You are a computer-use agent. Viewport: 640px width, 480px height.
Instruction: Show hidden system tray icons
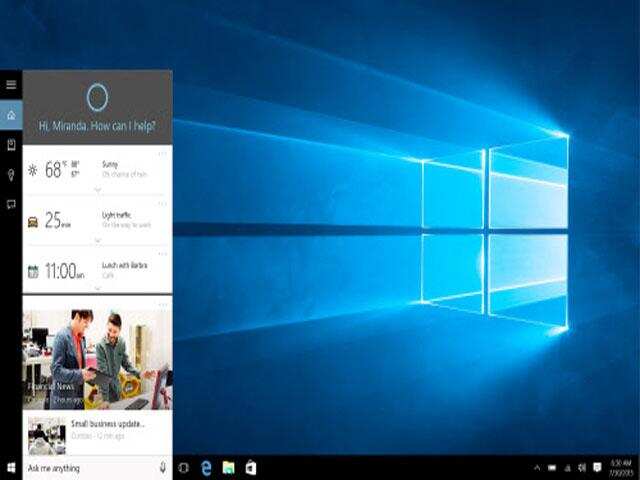click(537, 468)
